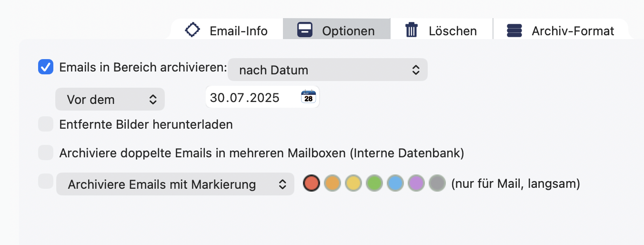644x245 pixels.
Task: Switch to the Email-Info tab
Action: pos(227,30)
